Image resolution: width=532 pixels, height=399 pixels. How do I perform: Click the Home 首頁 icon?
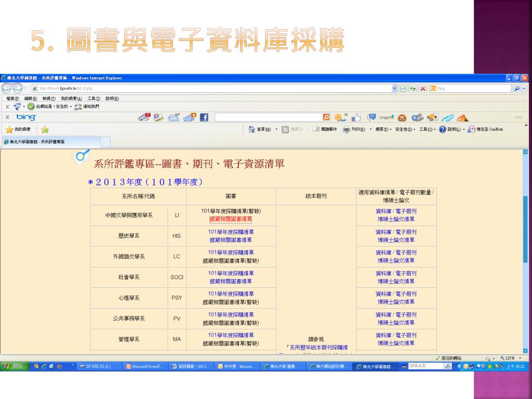coord(252,129)
